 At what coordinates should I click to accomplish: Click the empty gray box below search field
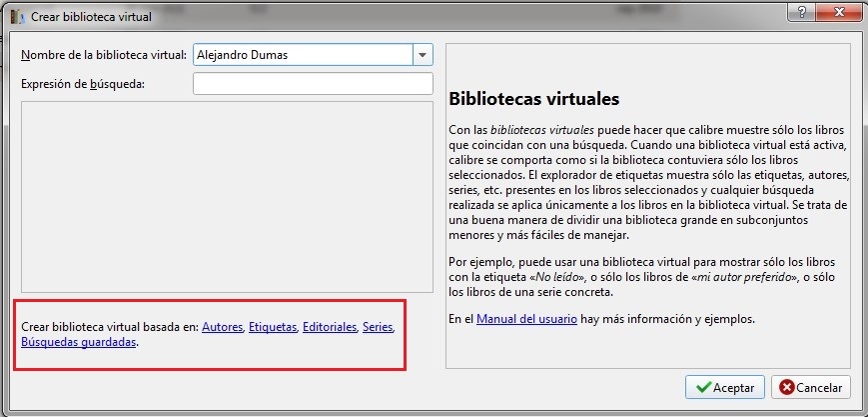point(226,197)
